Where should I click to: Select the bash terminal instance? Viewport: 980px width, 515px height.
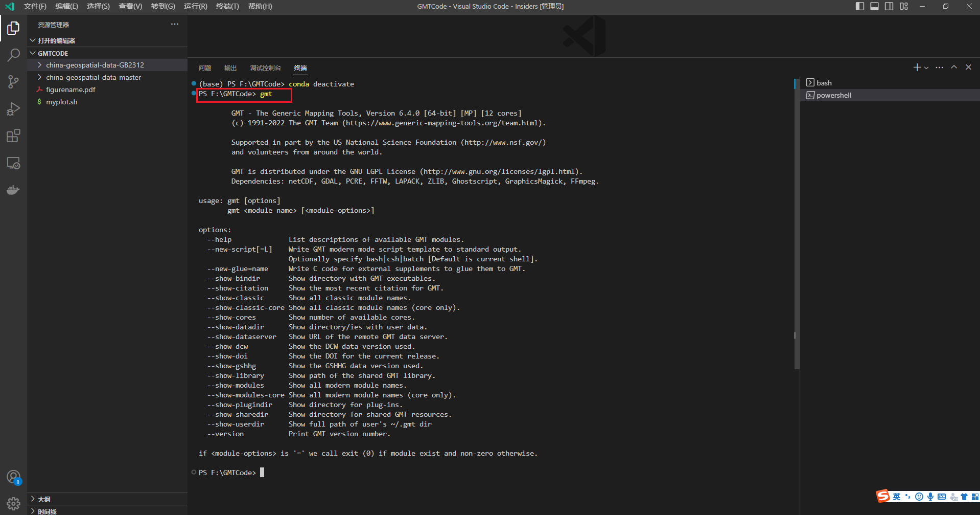point(890,83)
